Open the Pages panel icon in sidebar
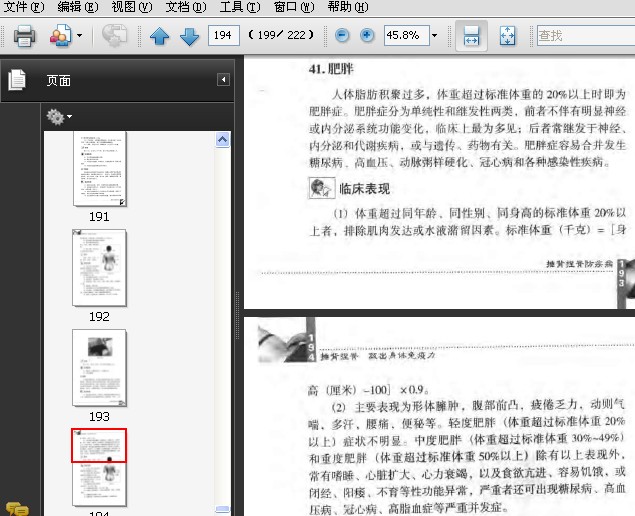 (16, 80)
